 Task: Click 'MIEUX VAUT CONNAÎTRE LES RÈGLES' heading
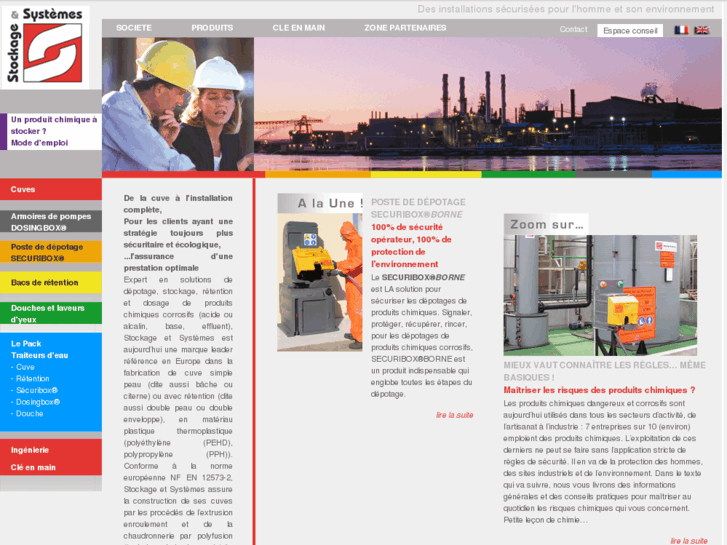(x=605, y=371)
